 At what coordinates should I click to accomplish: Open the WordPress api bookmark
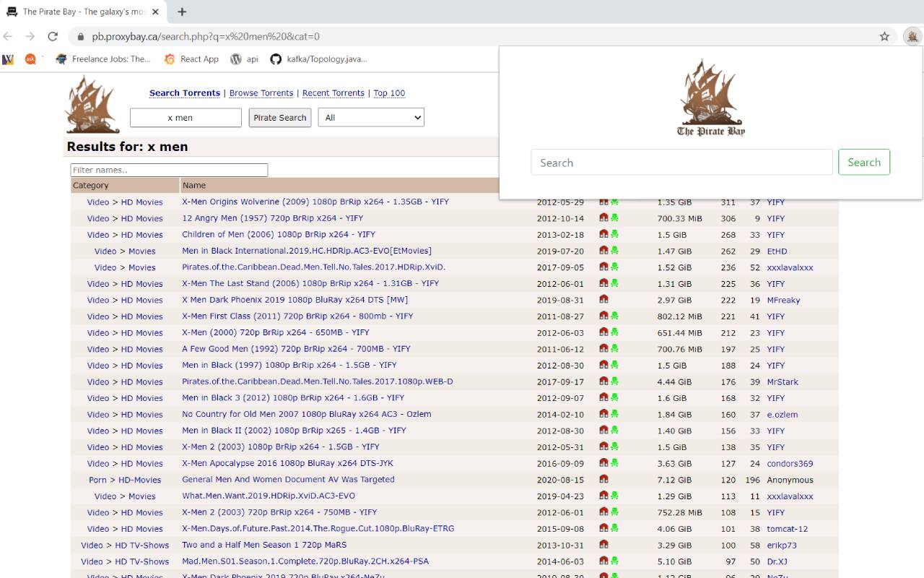244,59
